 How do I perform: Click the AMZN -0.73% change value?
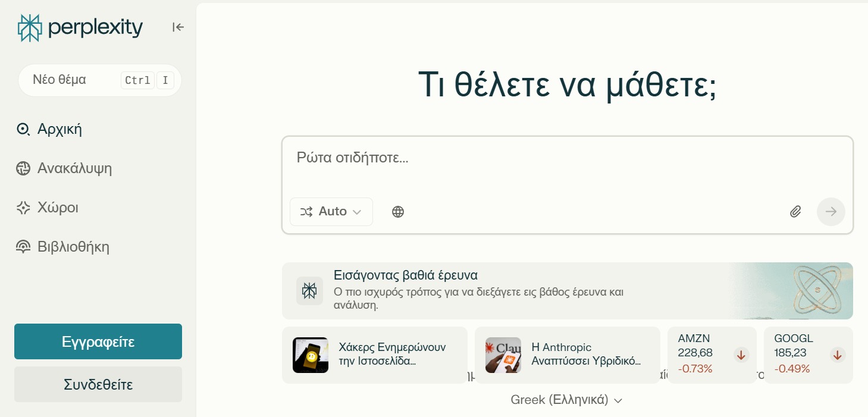[x=695, y=369]
